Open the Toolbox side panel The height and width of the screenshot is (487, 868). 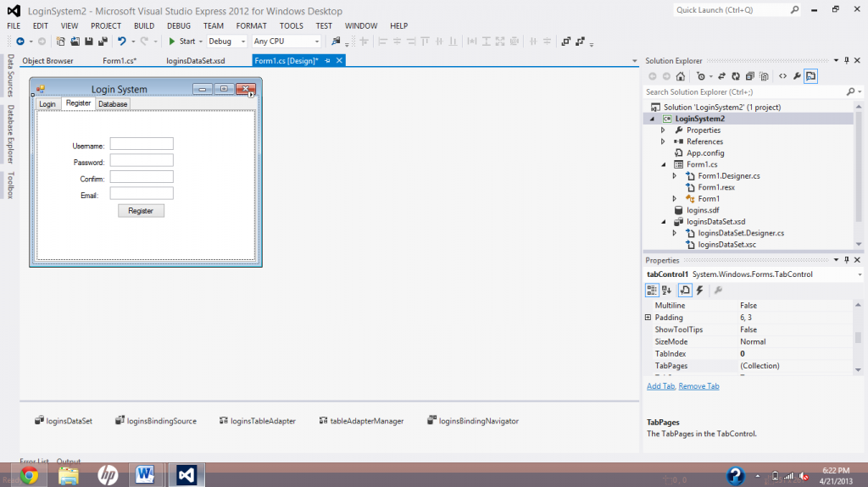pos(10,185)
